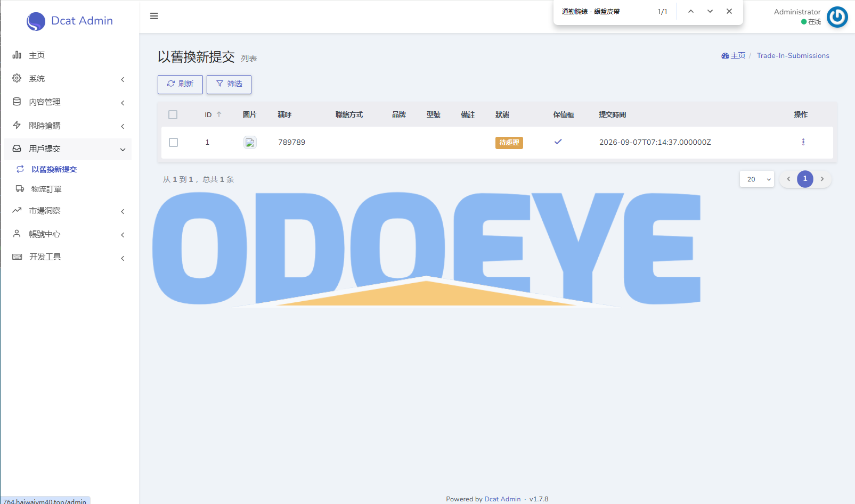Close the find-in-page bar

pos(729,11)
